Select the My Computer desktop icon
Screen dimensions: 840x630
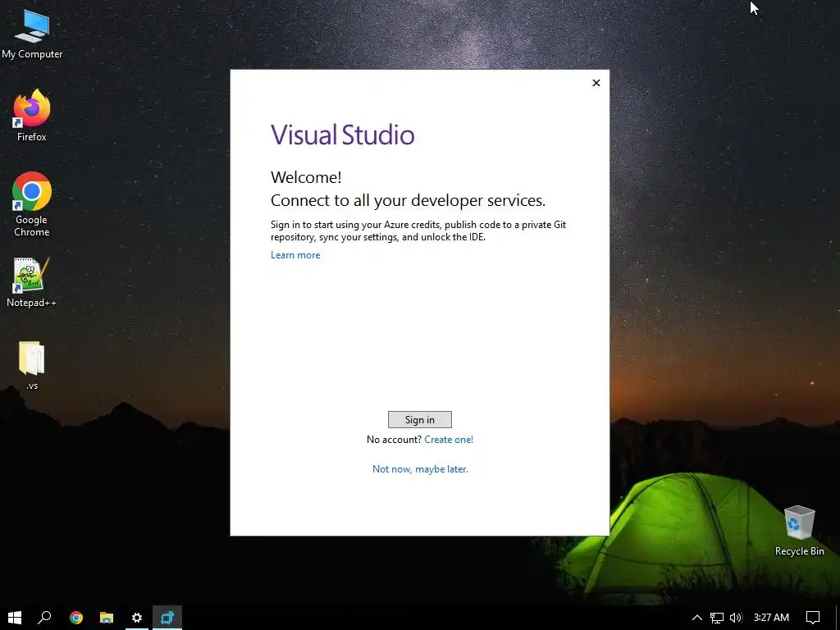[x=32, y=34]
